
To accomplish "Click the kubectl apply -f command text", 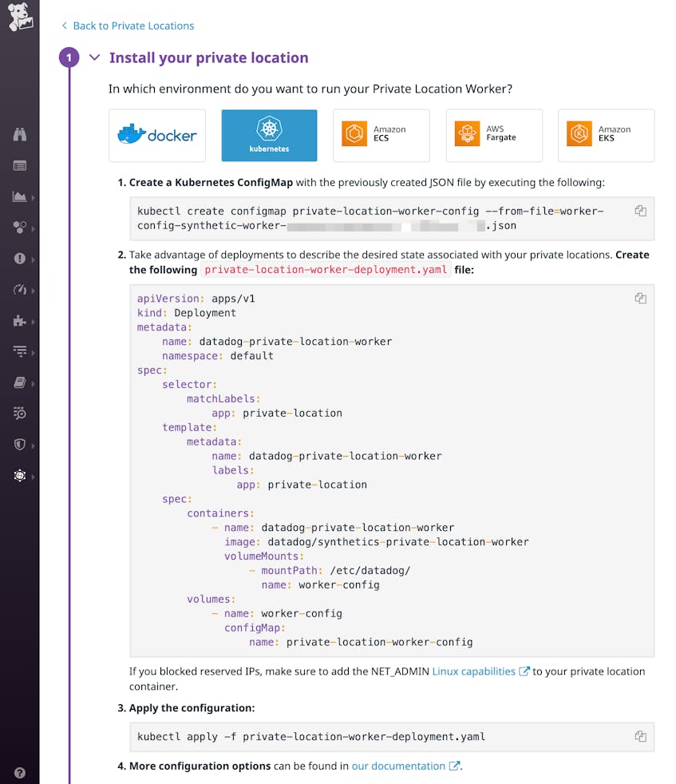I will [311, 737].
